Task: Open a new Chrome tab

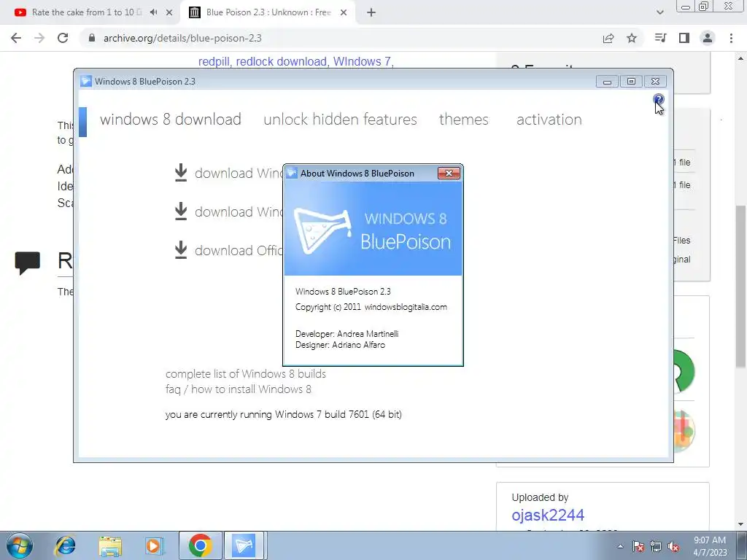Action: tap(371, 12)
